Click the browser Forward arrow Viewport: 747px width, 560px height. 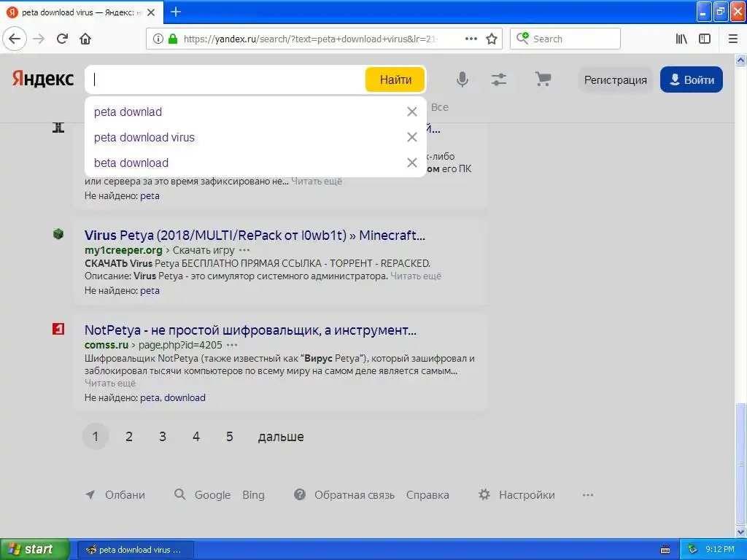click(39, 39)
